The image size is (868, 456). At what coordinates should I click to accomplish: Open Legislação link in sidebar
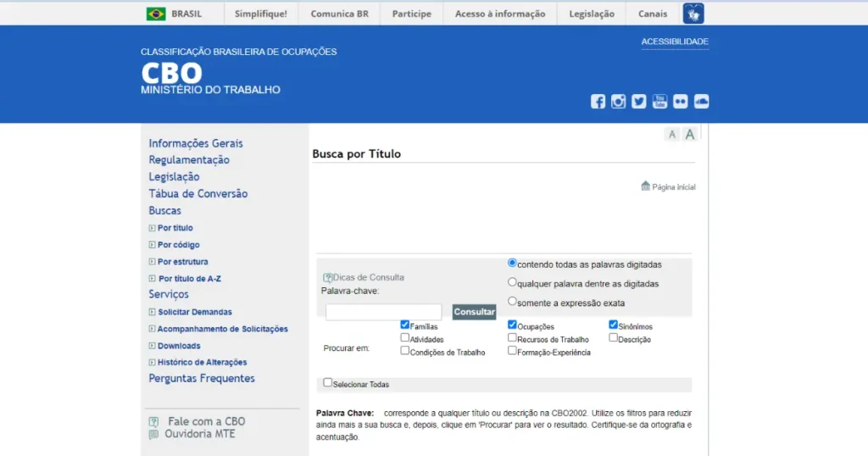point(174,176)
